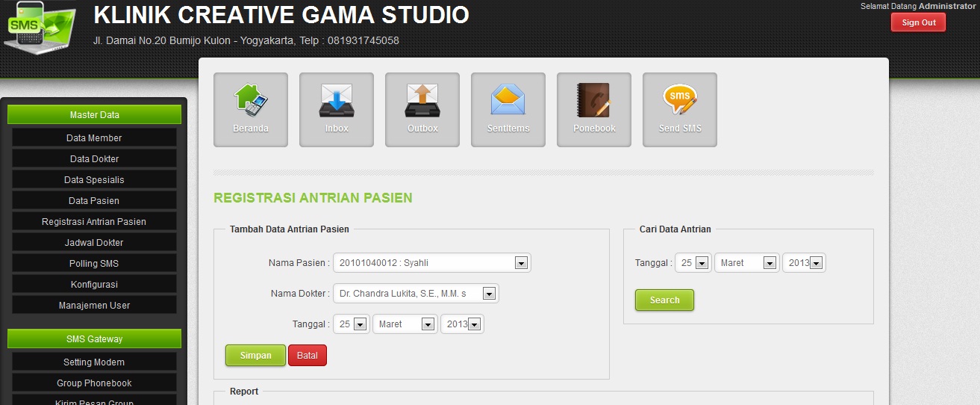Image resolution: width=980 pixels, height=405 pixels.
Task: Open Jadwal Dokter in sidebar
Action: click(94, 242)
